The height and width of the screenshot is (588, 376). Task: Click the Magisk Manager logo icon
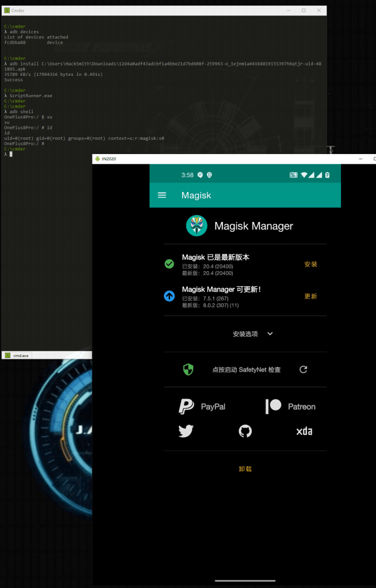pyautogui.click(x=197, y=226)
